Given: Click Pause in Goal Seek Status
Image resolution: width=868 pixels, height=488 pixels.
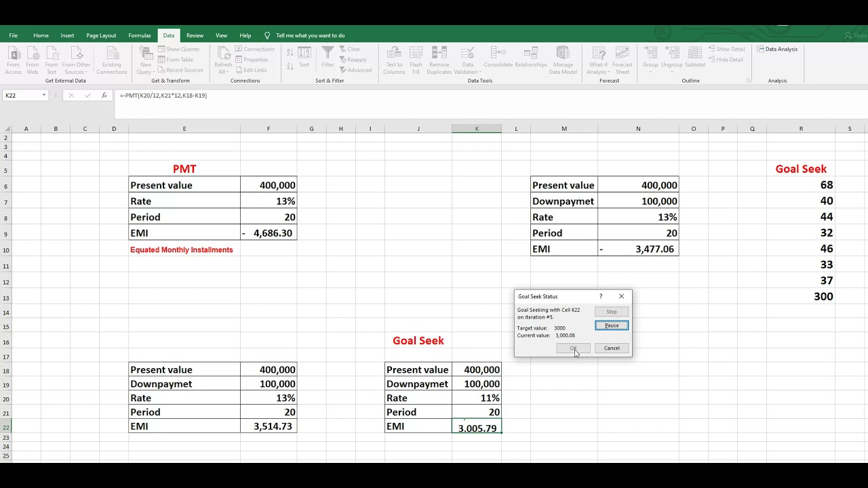Looking at the screenshot, I should click(612, 325).
